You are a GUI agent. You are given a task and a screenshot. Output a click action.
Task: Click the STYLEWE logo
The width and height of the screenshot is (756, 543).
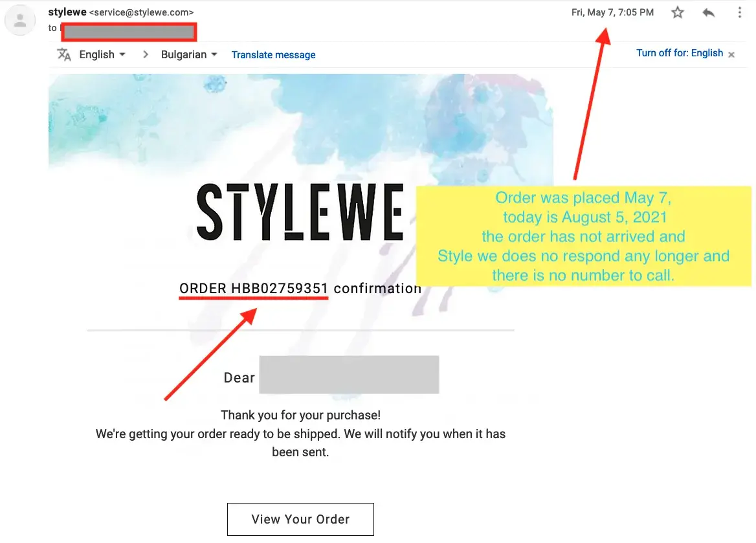coord(300,212)
